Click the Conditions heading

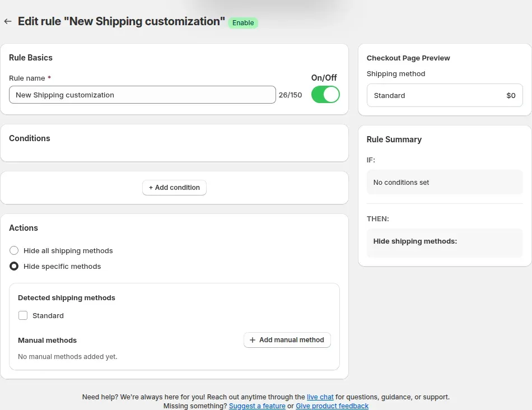30,138
